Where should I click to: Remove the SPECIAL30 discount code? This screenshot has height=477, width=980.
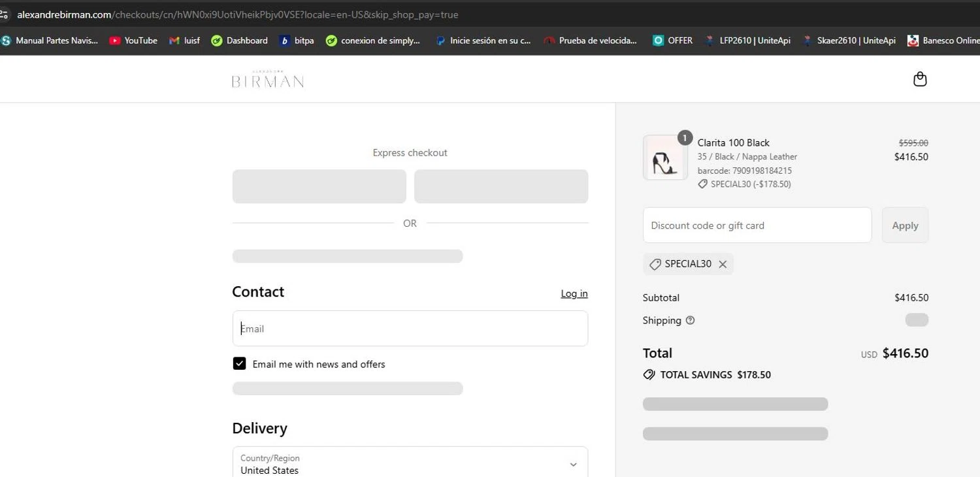[x=723, y=264]
